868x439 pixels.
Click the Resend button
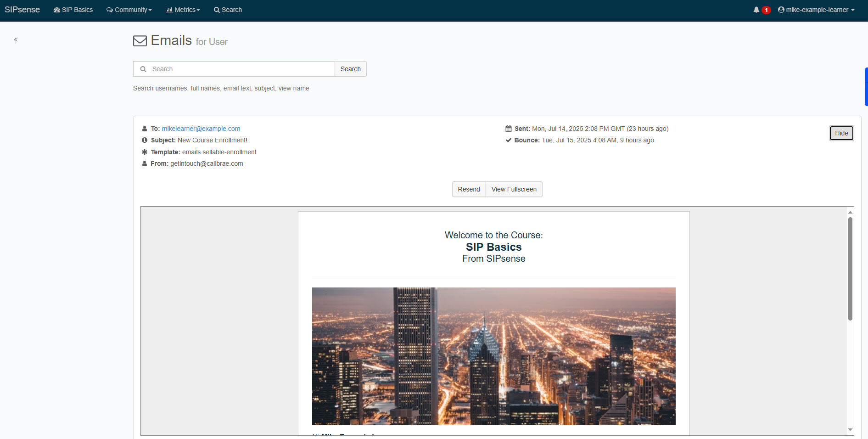click(469, 189)
